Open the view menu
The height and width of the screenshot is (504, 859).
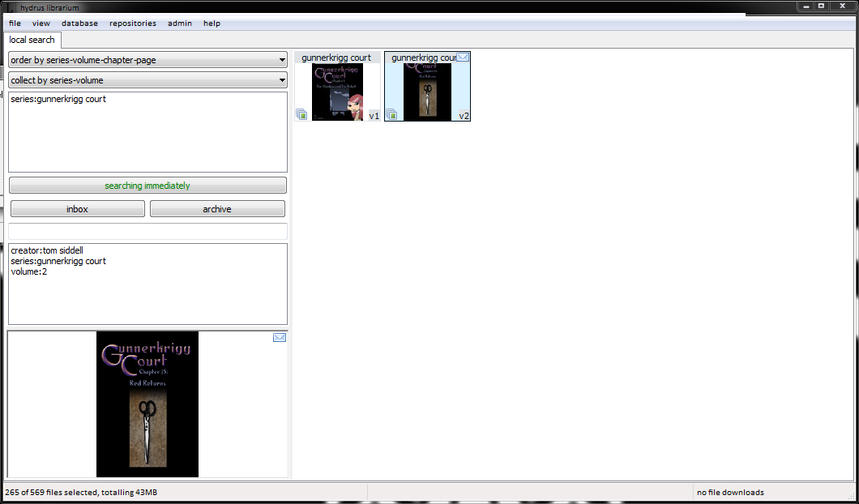[41, 23]
